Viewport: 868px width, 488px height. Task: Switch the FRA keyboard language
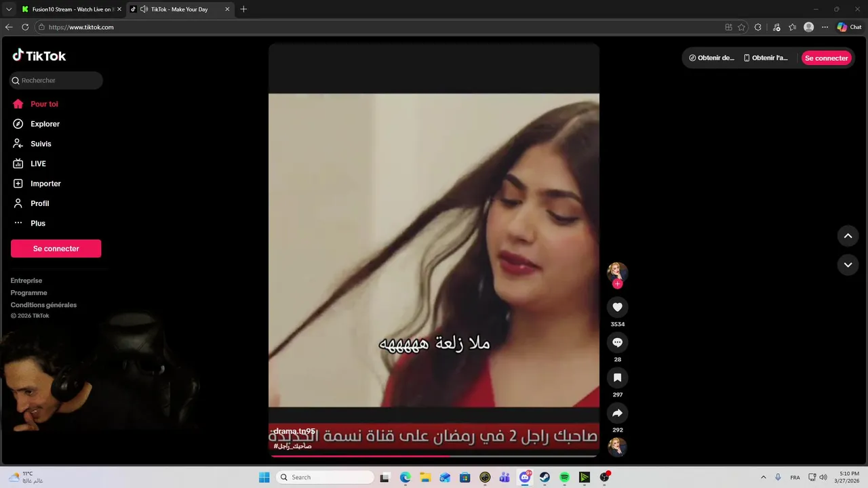click(795, 477)
